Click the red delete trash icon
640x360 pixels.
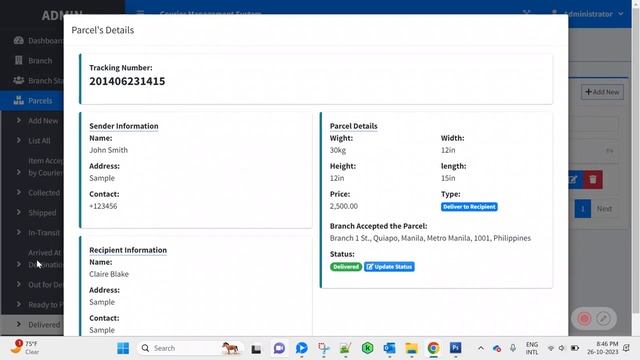coord(593,180)
